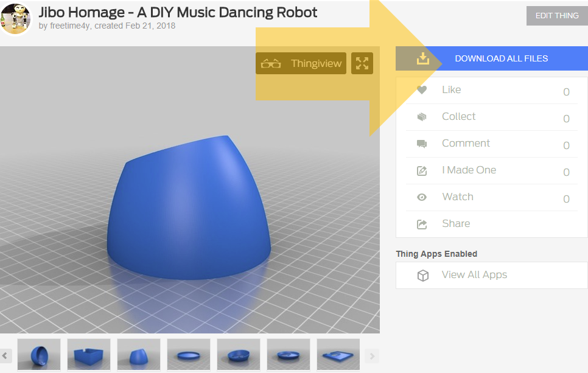The width and height of the screenshot is (588, 373).
Task: Click the Collect count zero
Action: click(x=566, y=119)
